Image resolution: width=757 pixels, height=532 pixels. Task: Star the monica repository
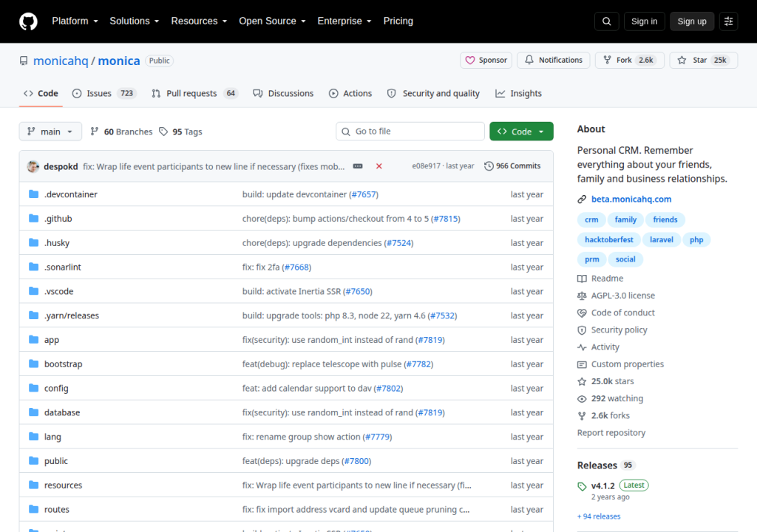pyautogui.click(x=704, y=61)
